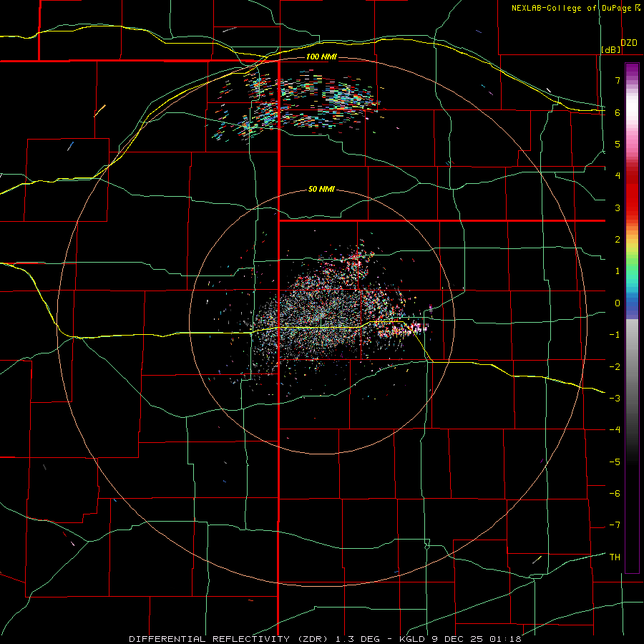644x644 pixels.
Task: Click the -2 value on the scale
Action: coord(615,366)
